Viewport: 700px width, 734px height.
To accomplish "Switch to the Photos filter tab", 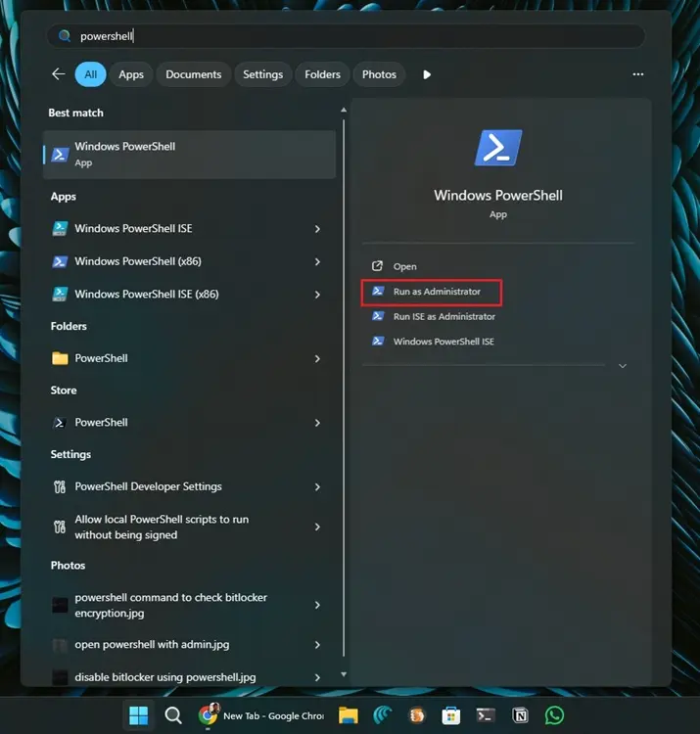I will pos(379,74).
